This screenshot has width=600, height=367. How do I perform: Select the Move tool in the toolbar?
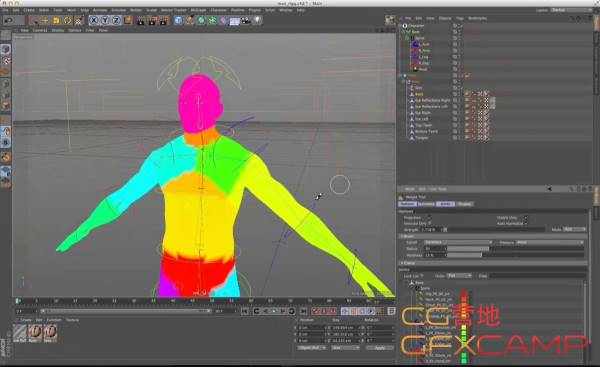pos(44,20)
